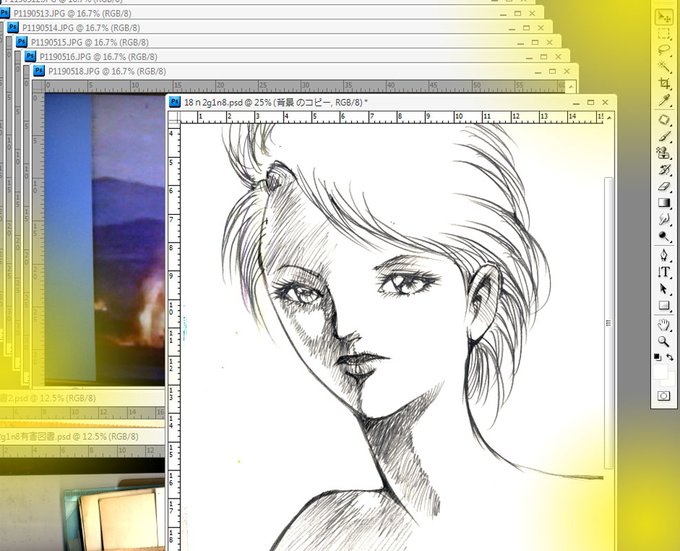This screenshot has height=551, width=680.
Task: Select the Patch healing tool
Action: pos(664,120)
